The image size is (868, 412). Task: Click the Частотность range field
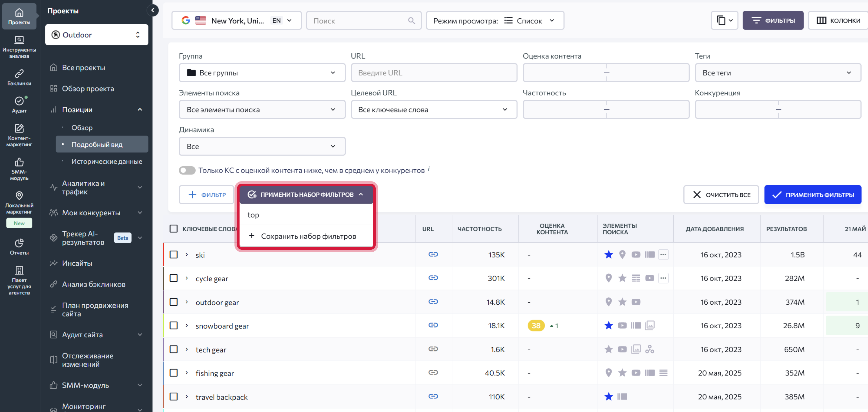click(x=606, y=110)
